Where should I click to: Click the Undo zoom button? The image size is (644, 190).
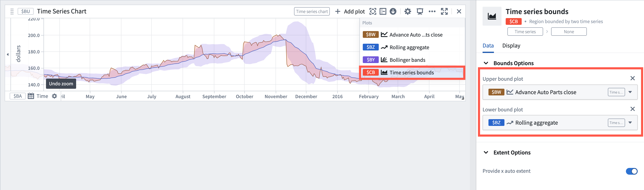coord(61,84)
